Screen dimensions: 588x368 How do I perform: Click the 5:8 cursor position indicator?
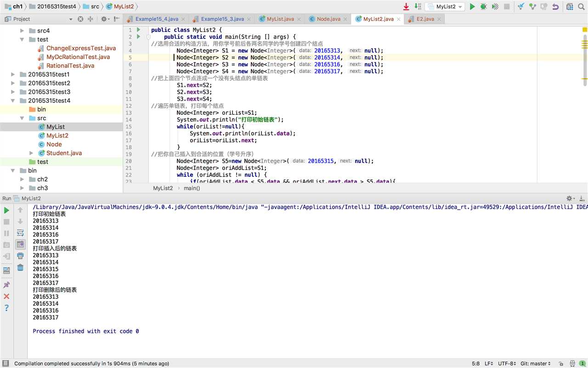[475, 363]
